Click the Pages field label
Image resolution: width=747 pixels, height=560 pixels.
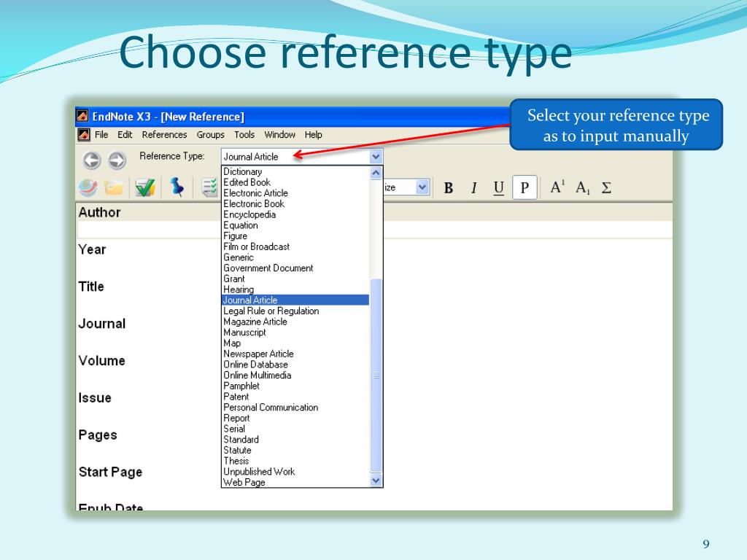(x=98, y=435)
